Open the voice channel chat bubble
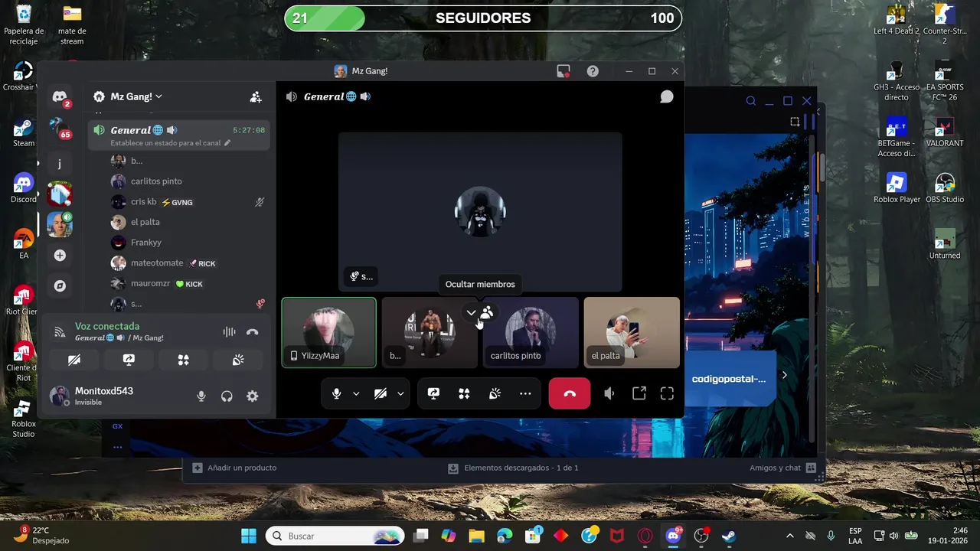The image size is (980, 551). [x=667, y=96]
